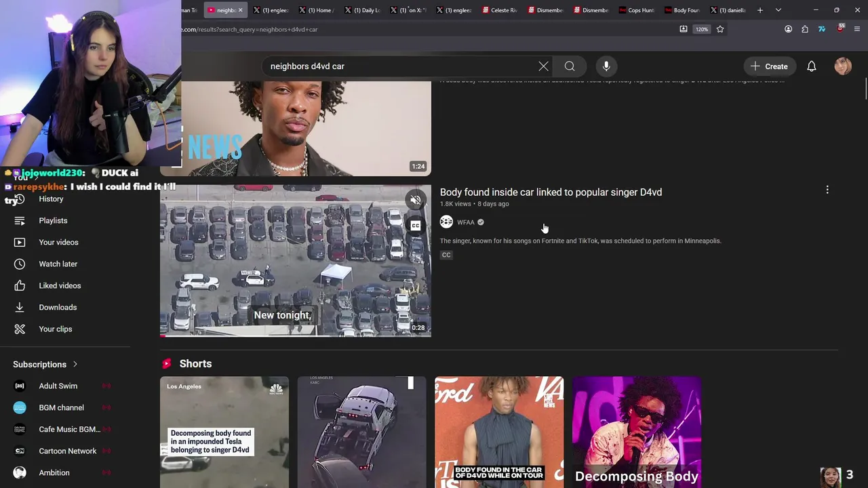Open the browser account profile icon

click(788, 29)
